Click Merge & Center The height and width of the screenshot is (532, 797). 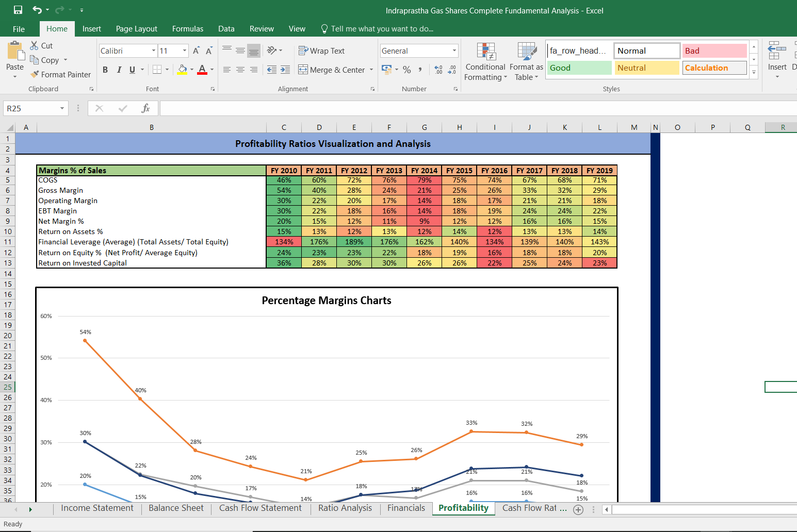[332, 70]
